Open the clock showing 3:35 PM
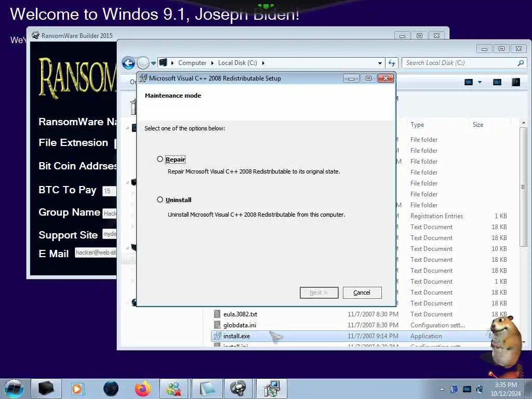This screenshot has height=399, width=532. (x=506, y=389)
